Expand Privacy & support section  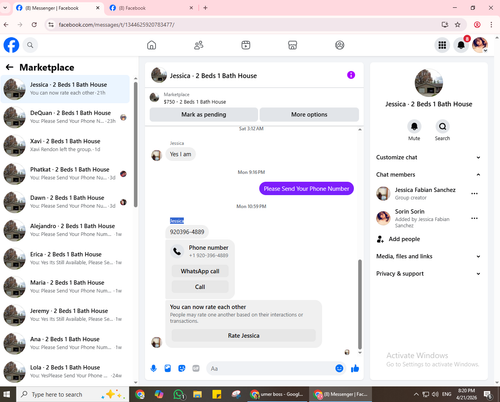coord(428,274)
